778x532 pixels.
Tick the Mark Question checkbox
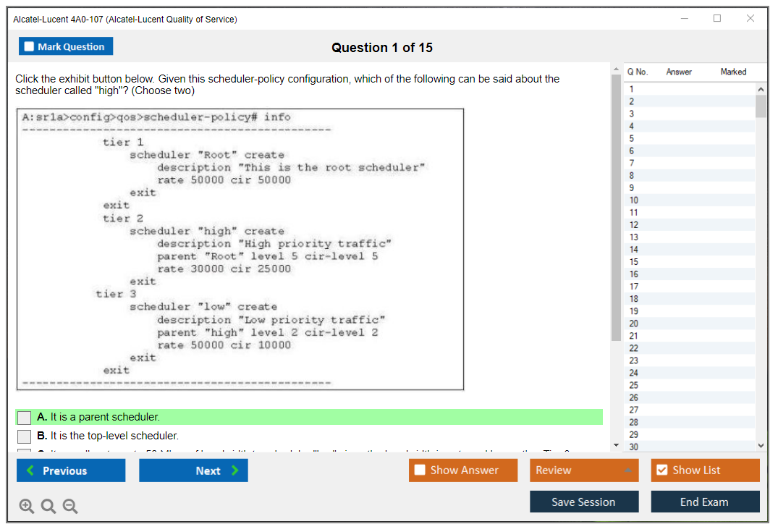click(x=30, y=47)
